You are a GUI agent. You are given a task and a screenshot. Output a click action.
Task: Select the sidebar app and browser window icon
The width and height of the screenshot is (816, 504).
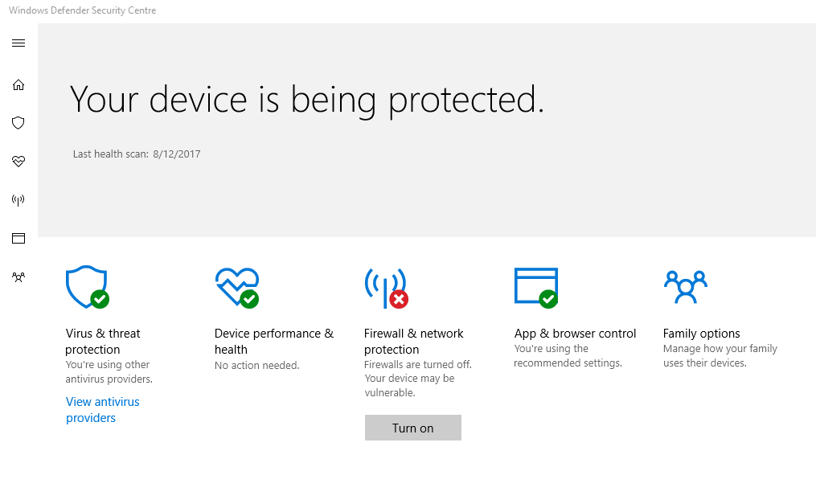pyautogui.click(x=18, y=239)
